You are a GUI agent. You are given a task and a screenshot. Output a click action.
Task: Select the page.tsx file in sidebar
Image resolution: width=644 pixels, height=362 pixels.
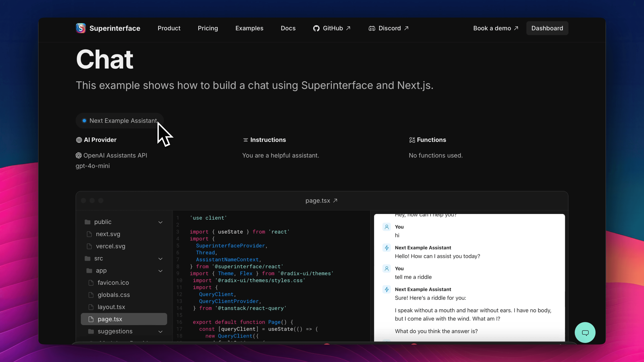[110, 319]
